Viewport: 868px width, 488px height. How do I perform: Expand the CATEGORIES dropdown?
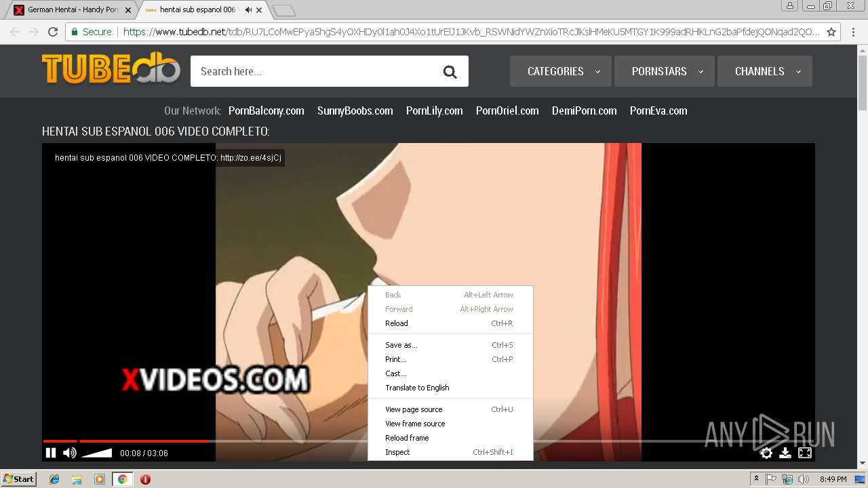pos(561,71)
